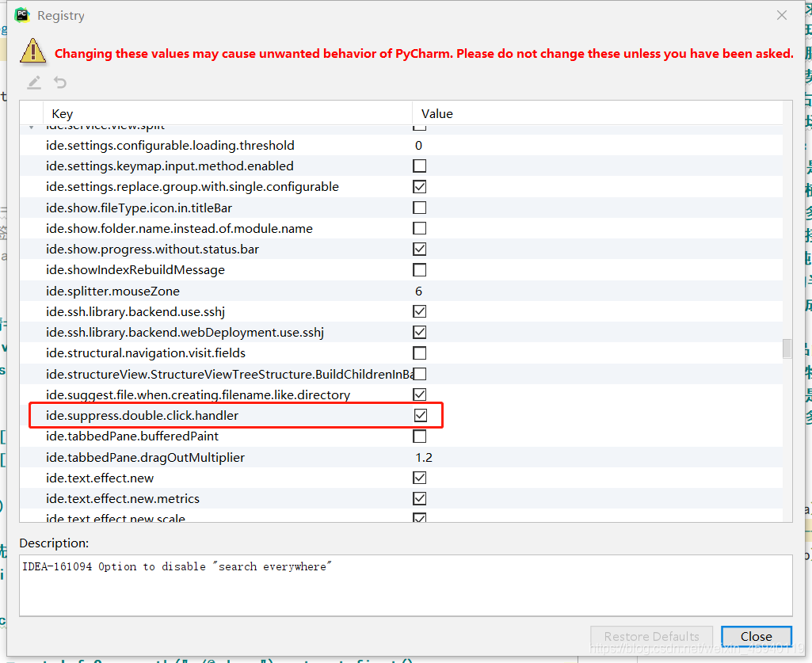Toggle ide.text.effect.new.metrics checkbox
The width and height of the screenshot is (812, 663).
419,498
